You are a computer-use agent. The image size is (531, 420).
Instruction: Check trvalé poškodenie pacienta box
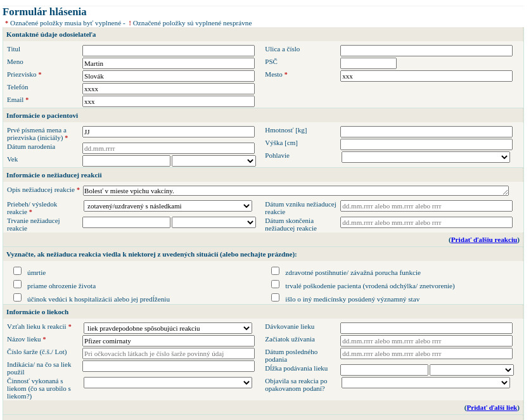click(x=275, y=284)
